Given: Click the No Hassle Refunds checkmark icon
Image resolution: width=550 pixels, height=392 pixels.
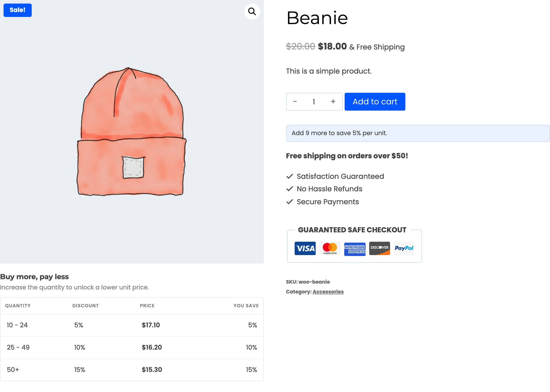Looking at the screenshot, I should pyautogui.click(x=290, y=189).
